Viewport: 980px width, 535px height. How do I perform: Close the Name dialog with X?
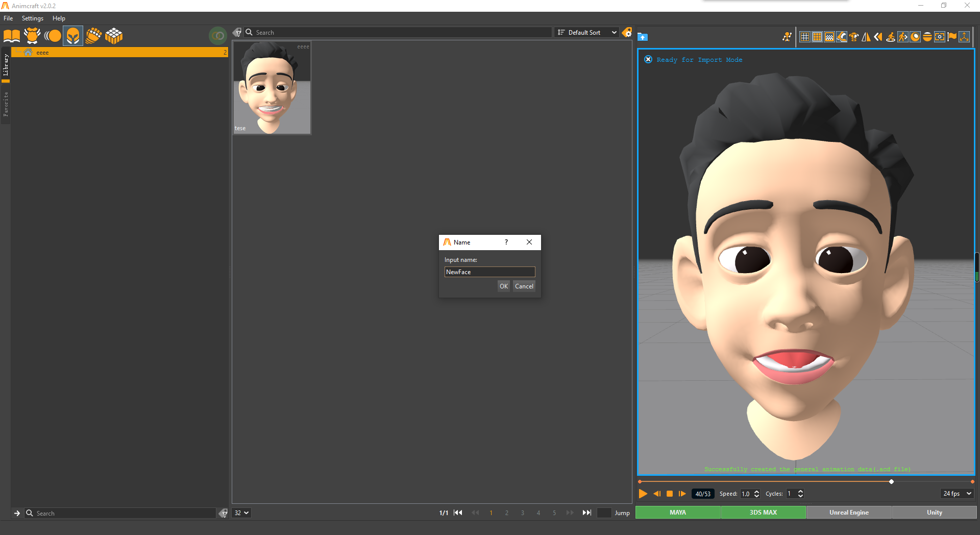pyautogui.click(x=529, y=242)
